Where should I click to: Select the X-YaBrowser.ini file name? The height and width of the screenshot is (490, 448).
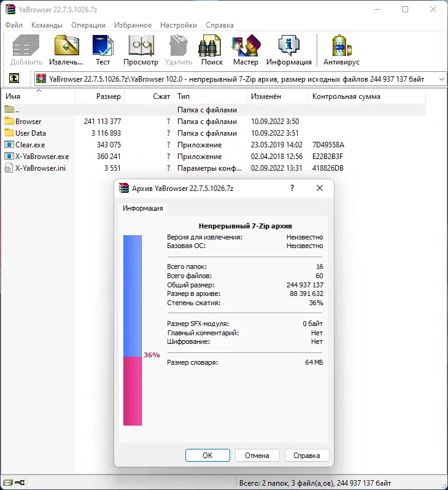[x=41, y=168]
